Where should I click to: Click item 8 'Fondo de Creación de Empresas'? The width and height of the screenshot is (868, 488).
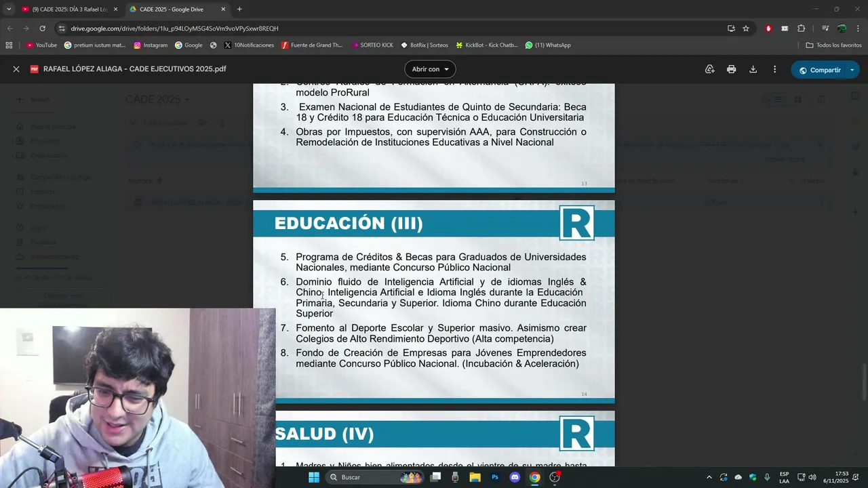(433, 359)
